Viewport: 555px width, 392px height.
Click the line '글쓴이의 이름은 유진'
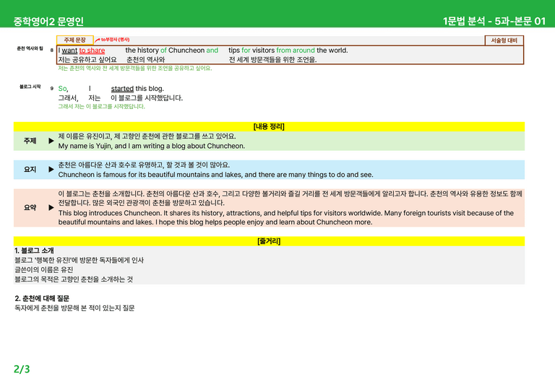tap(43, 270)
